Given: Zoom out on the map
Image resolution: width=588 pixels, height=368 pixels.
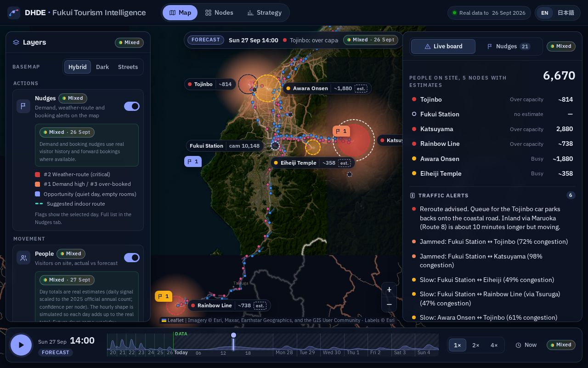Looking at the screenshot, I should point(389,305).
